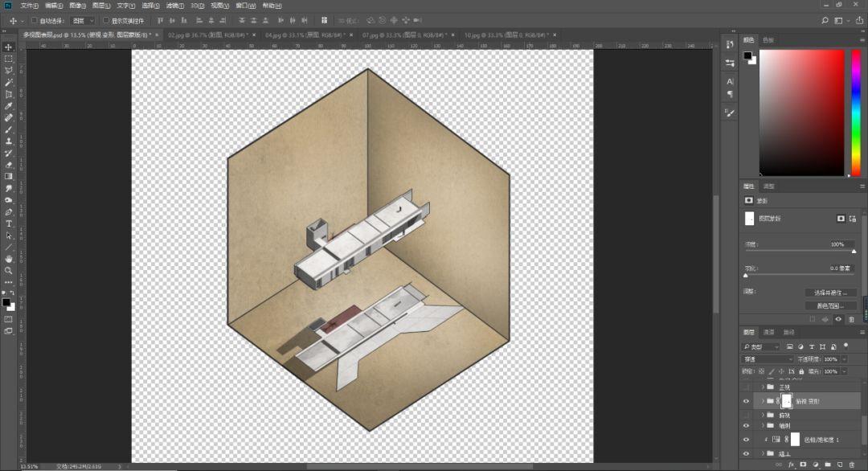Select the Gradient tool
This screenshot has height=471, width=868.
click(x=8, y=177)
